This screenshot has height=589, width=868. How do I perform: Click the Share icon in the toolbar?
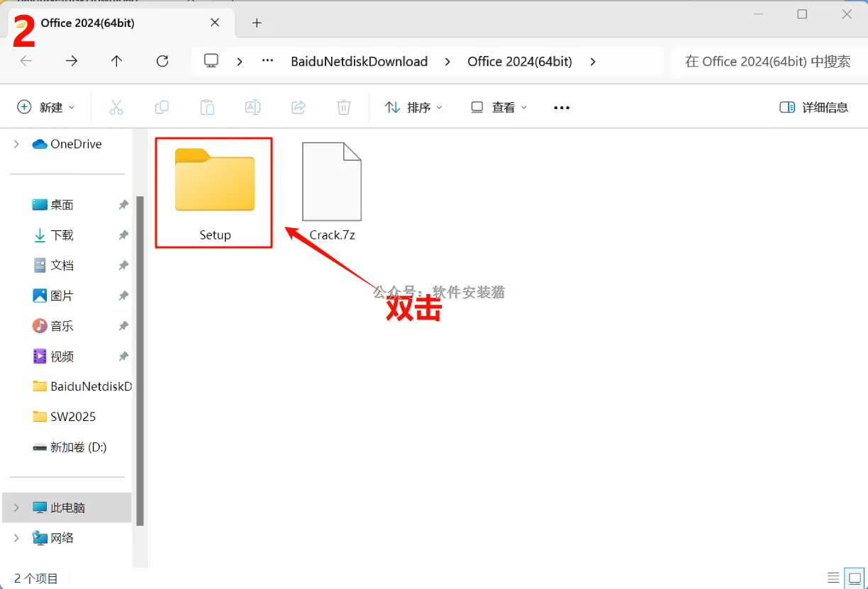pos(298,107)
